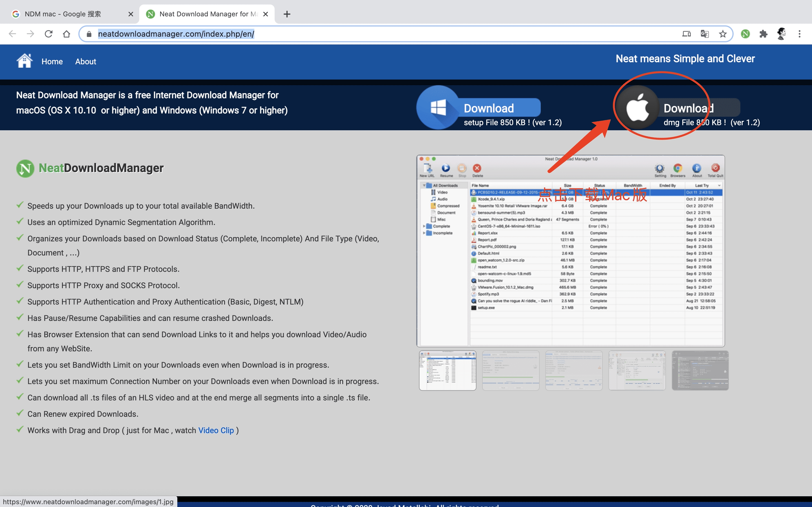Click the screen cast icon in address bar
The image size is (812, 507).
[x=686, y=34]
